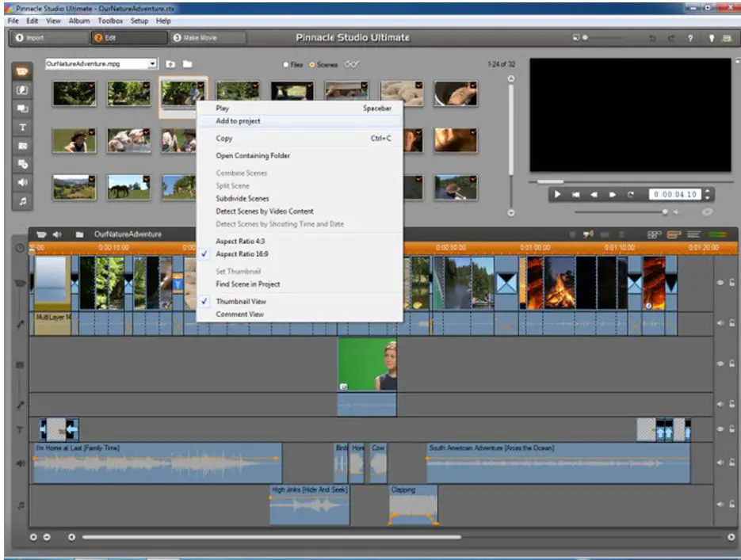Choose Comment View in the context menu
Viewport: 741px width, 560px height.
pyautogui.click(x=300, y=314)
